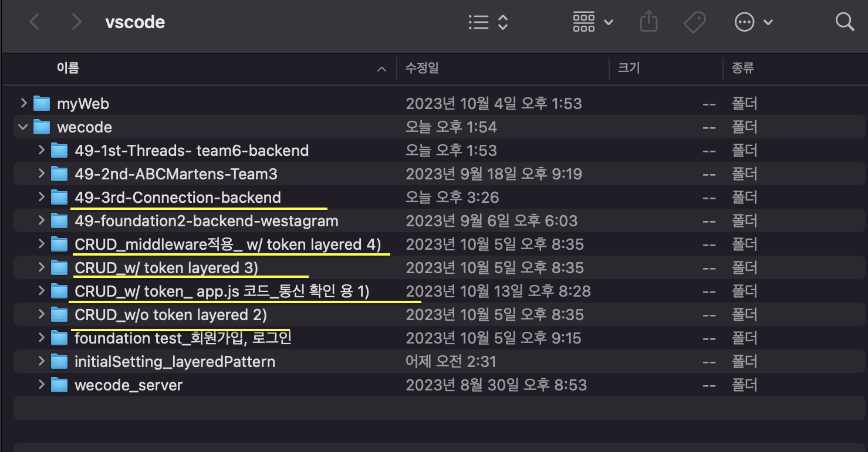Screen dimensions: 868x452
Task: Click date 2023년 9월 18일 오후 9:19
Action: [x=494, y=174]
